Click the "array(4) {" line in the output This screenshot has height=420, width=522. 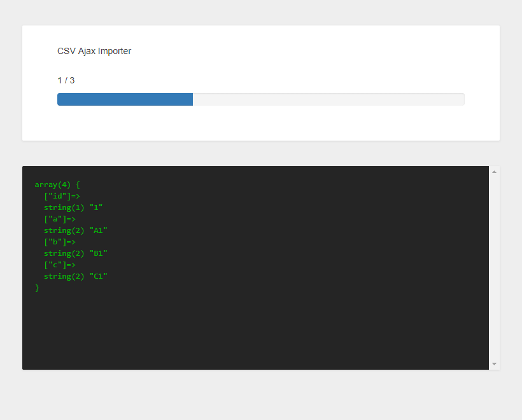tap(57, 185)
